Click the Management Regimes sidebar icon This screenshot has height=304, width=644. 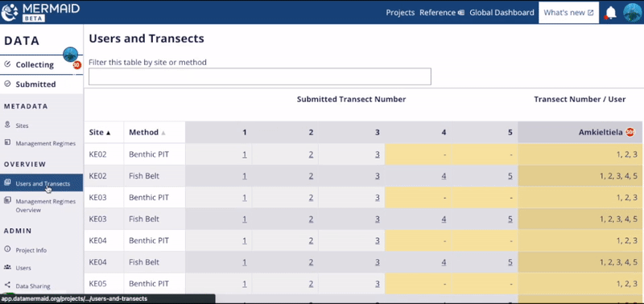coord(7,143)
